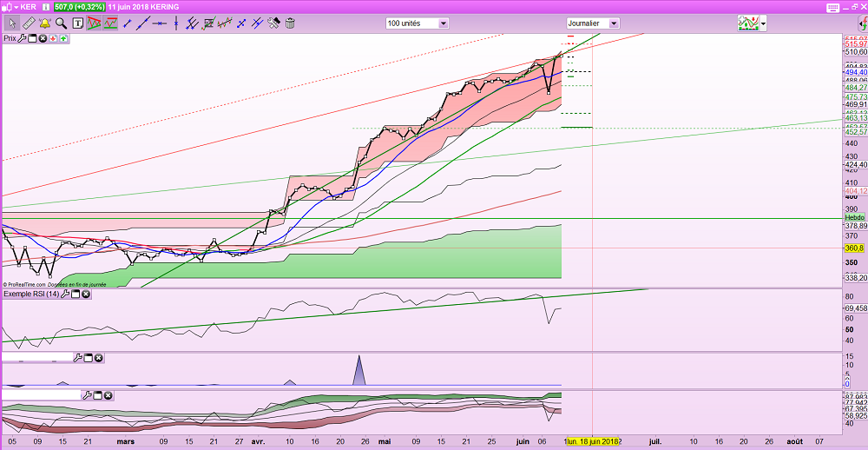Select the Fibonacci retracement chart tool
Viewport: 868px width, 450px height.
pyautogui.click(x=208, y=23)
